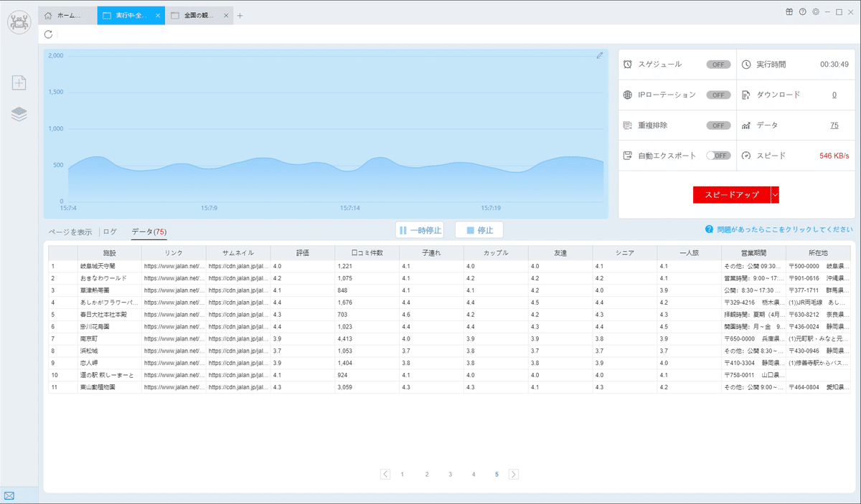The width and height of the screenshot is (861, 504).
Task: Select the 草津熱帯圏 cell
Action: (110, 290)
